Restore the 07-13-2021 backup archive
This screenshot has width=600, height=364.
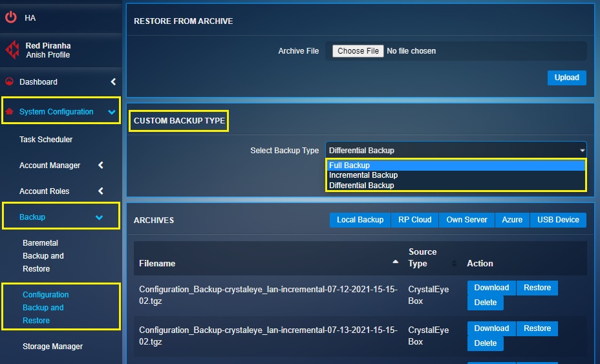coord(537,328)
